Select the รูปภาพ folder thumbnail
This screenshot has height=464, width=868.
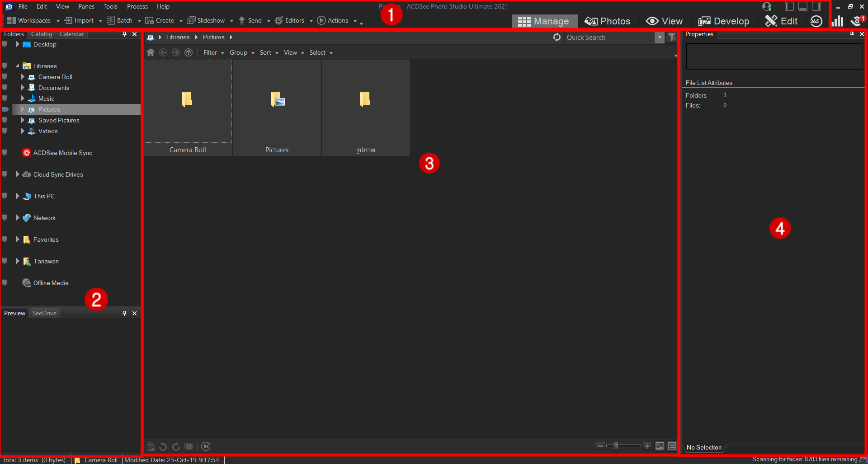pyautogui.click(x=366, y=108)
